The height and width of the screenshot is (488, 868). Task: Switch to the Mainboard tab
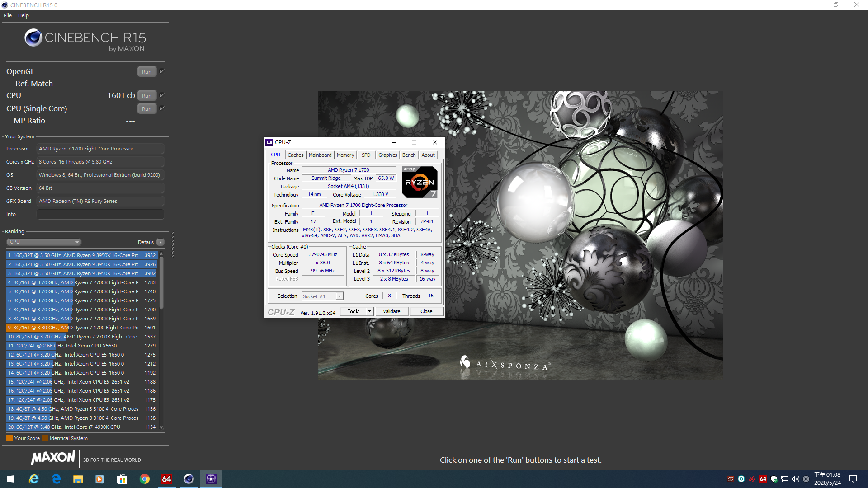pyautogui.click(x=320, y=155)
